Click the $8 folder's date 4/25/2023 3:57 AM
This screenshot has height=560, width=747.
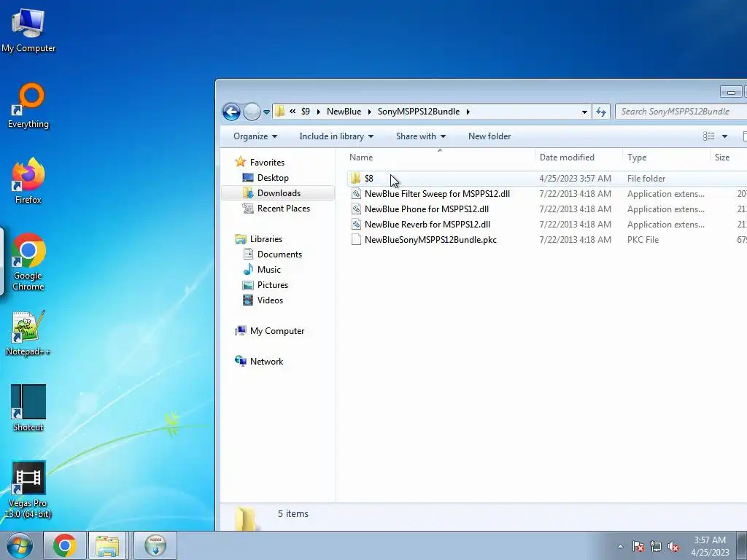(575, 179)
